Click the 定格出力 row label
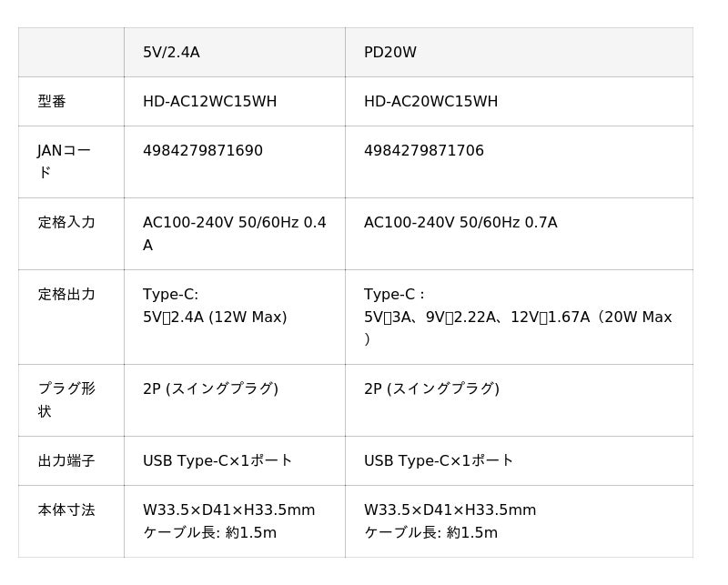The width and height of the screenshot is (728, 585). tap(66, 295)
